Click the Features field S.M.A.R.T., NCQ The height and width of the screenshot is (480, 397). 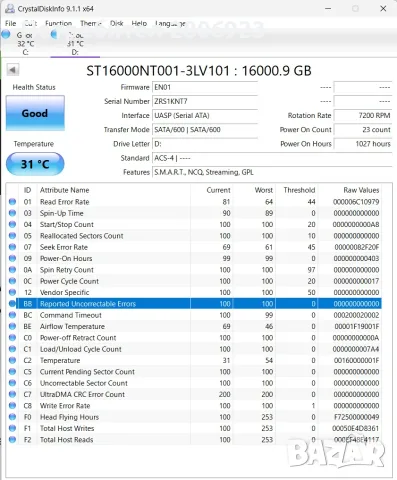(x=272, y=172)
